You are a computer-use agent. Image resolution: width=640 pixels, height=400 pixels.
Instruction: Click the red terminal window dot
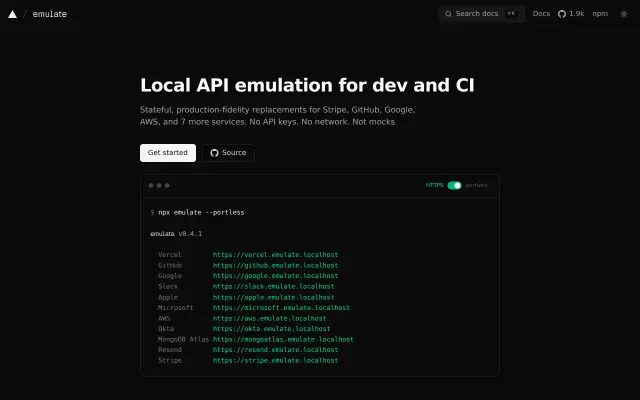tap(151, 186)
